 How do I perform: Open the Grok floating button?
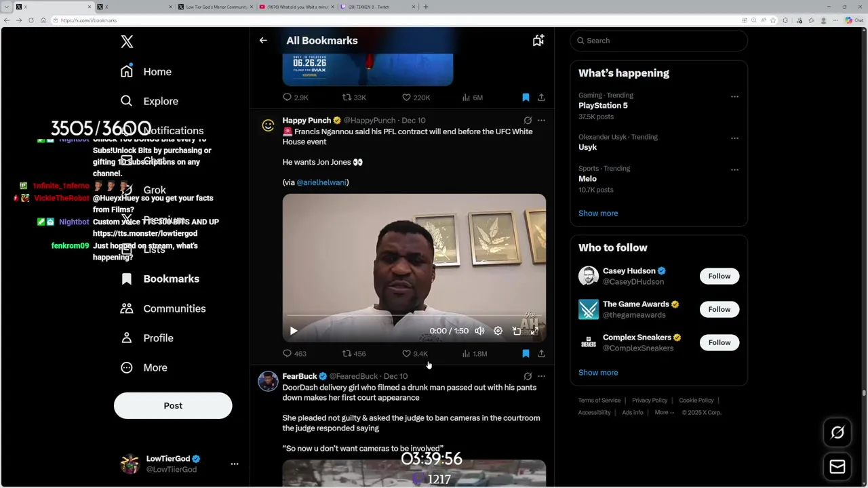837,432
